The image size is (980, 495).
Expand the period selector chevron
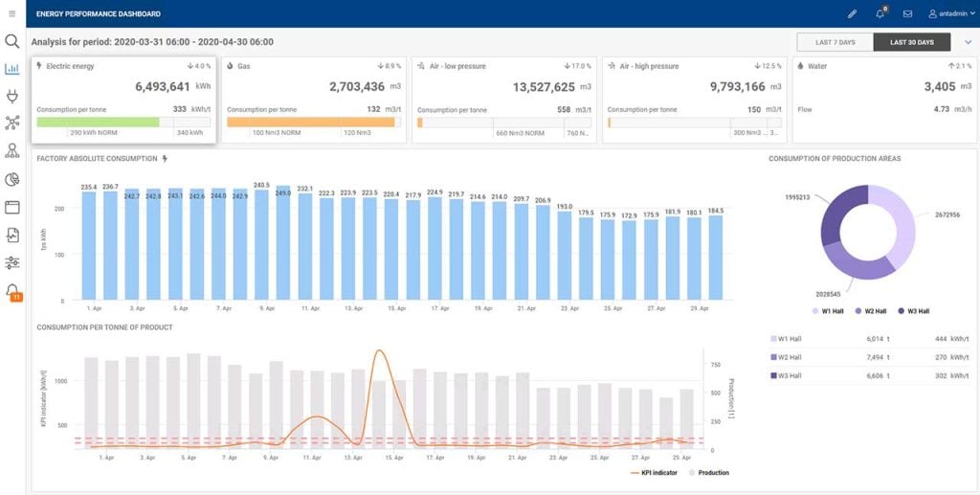(x=969, y=42)
